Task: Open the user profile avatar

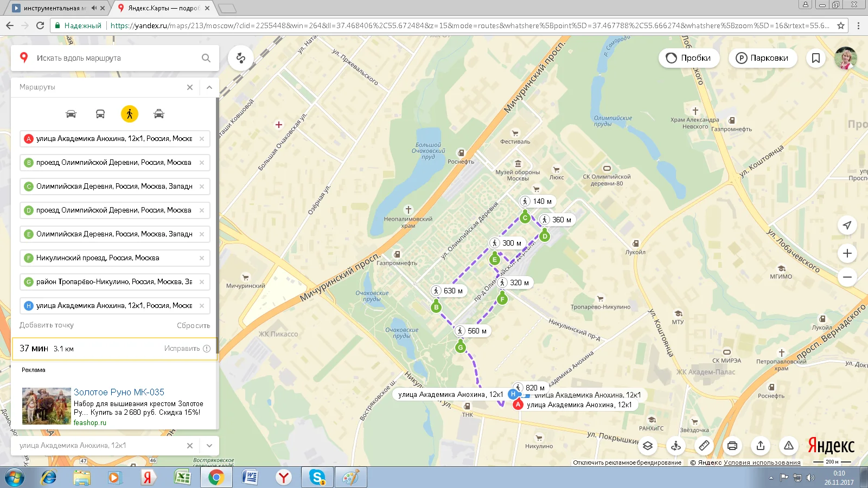Action: (x=846, y=58)
